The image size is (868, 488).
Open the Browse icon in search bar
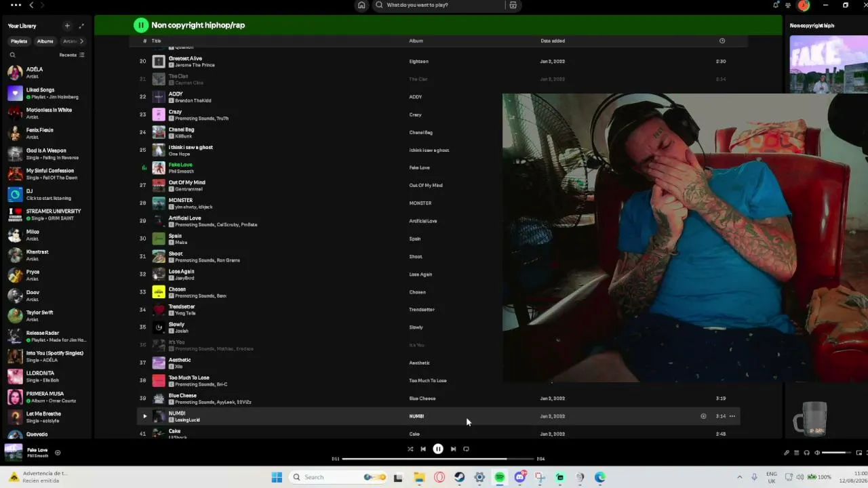click(x=513, y=5)
